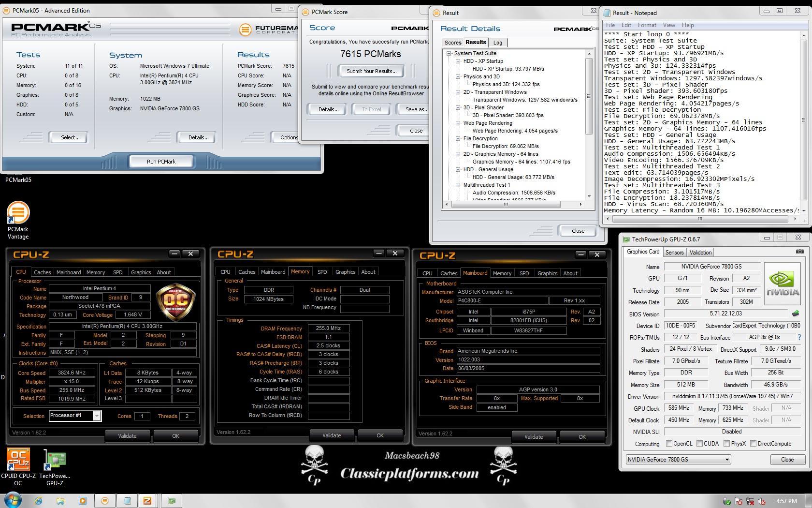The height and width of the screenshot is (508, 812).
Task: Open Windows Explorer folder taskbar icon
Action: point(61,501)
